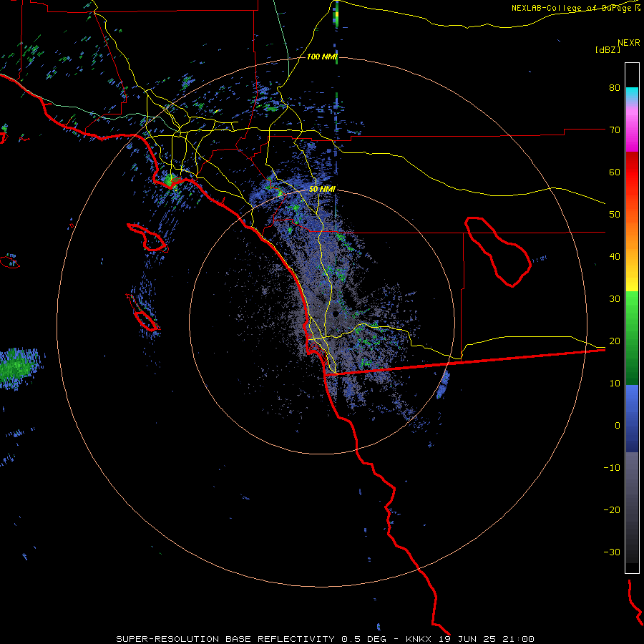Click the -20 value on dBZ scale

click(x=612, y=509)
